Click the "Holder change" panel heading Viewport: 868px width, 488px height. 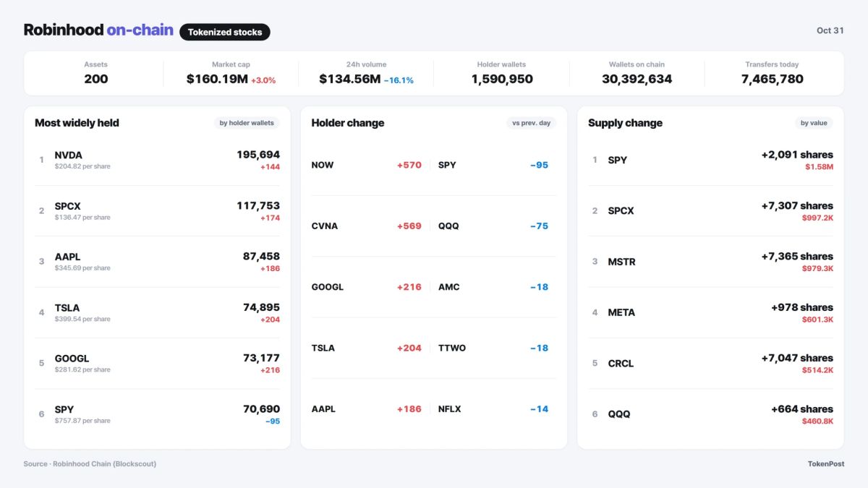tap(348, 123)
